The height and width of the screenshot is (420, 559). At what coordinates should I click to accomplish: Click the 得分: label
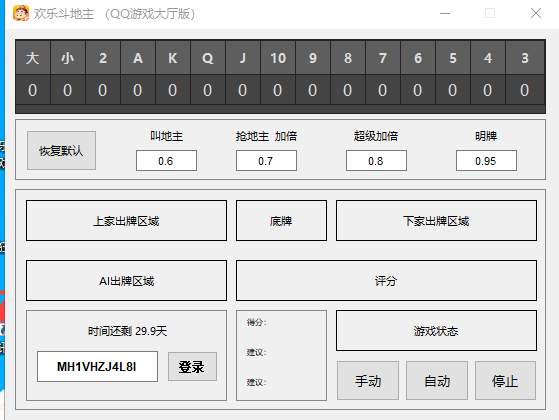pyautogui.click(x=256, y=322)
